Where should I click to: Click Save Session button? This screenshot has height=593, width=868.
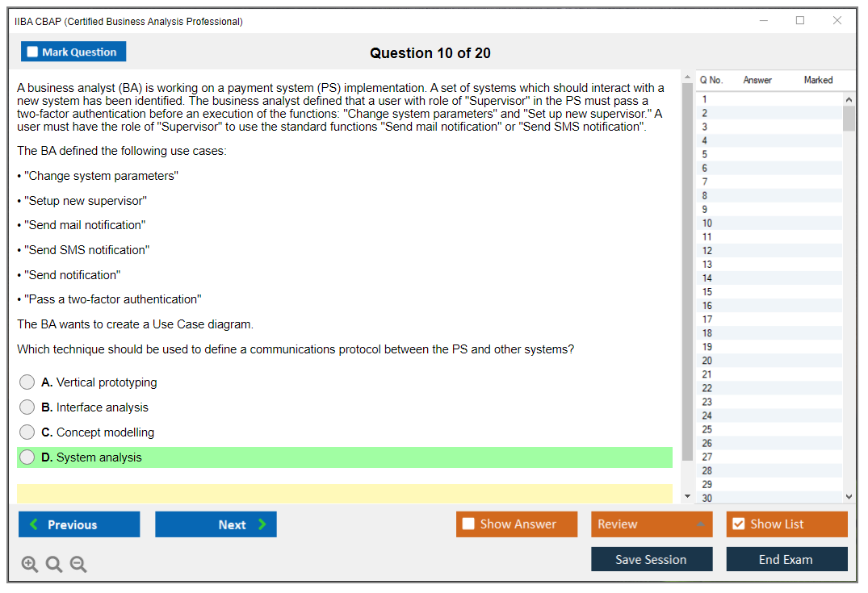[652, 559]
